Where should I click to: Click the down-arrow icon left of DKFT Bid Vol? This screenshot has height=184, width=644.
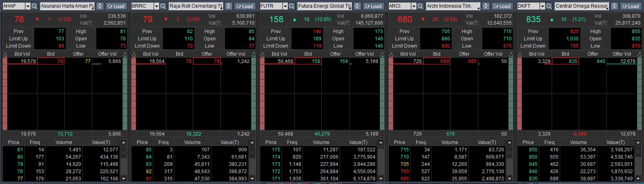click(520, 54)
